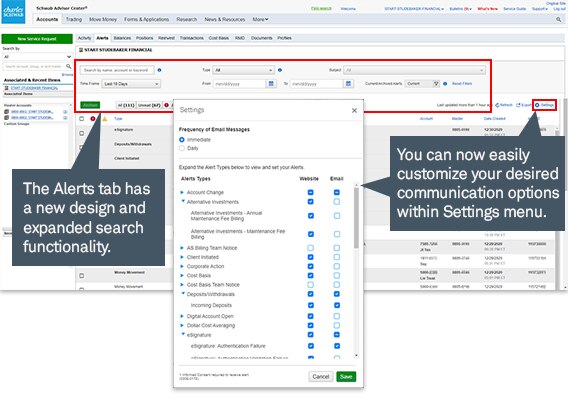Open the From date calendar picker

(x=271, y=84)
